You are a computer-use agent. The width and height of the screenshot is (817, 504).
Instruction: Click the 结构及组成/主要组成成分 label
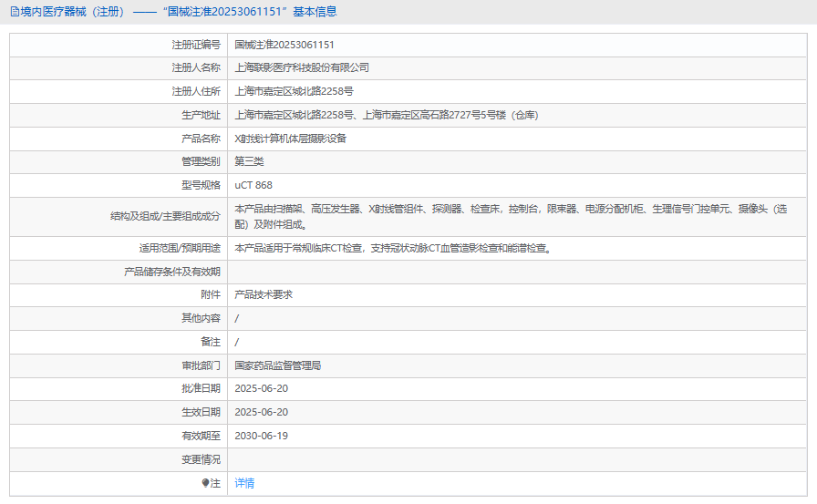[x=166, y=216]
